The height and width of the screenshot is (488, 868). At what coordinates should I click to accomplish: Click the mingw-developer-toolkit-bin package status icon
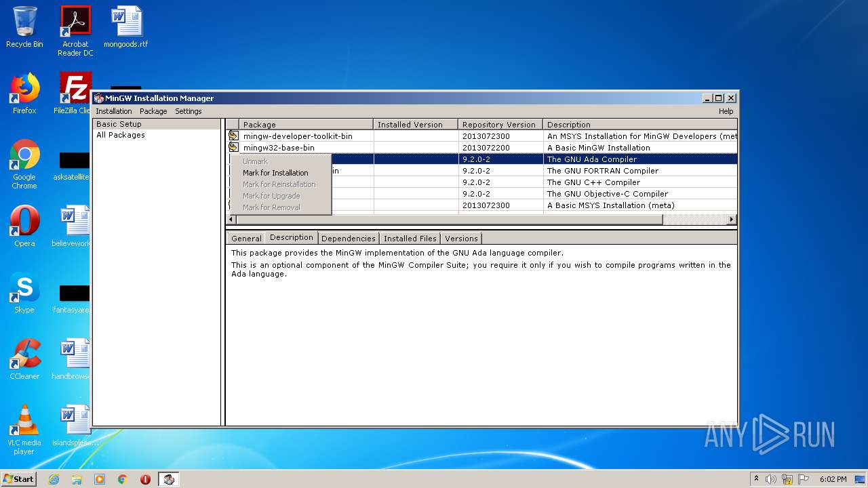tap(233, 136)
